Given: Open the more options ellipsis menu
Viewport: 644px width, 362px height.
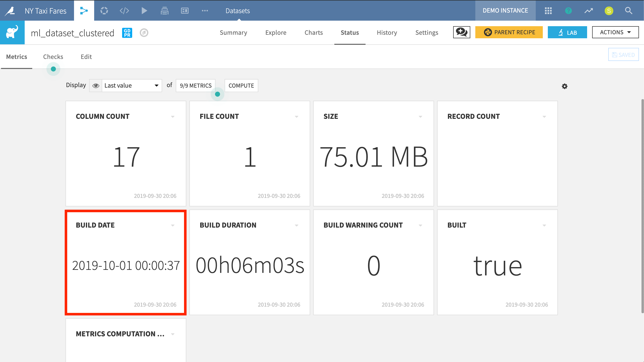Looking at the screenshot, I should (x=205, y=11).
